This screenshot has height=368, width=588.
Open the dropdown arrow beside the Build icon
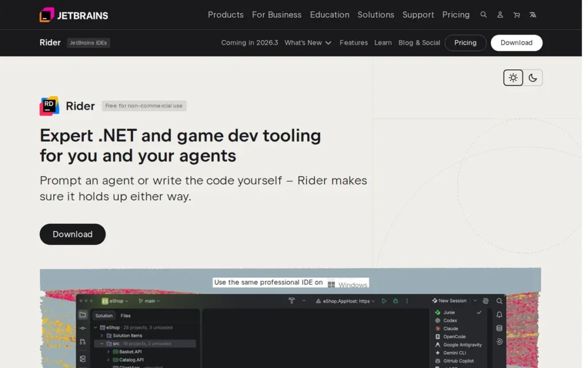point(304,301)
